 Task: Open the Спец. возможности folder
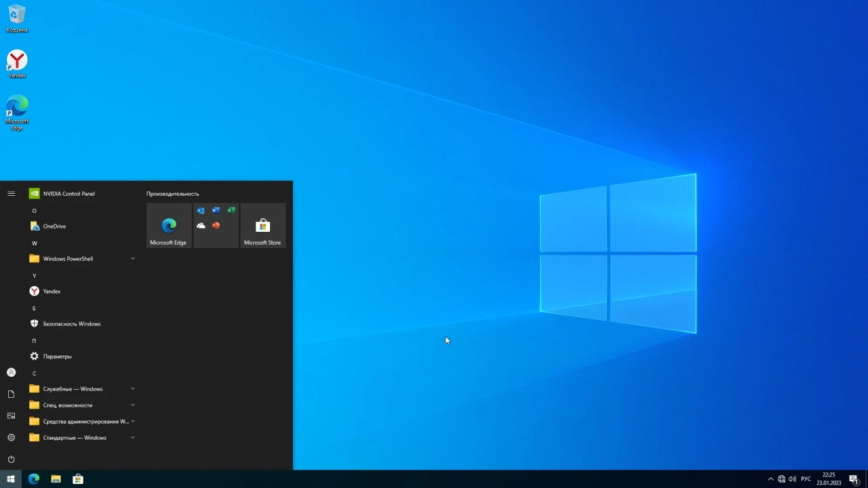(x=81, y=405)
